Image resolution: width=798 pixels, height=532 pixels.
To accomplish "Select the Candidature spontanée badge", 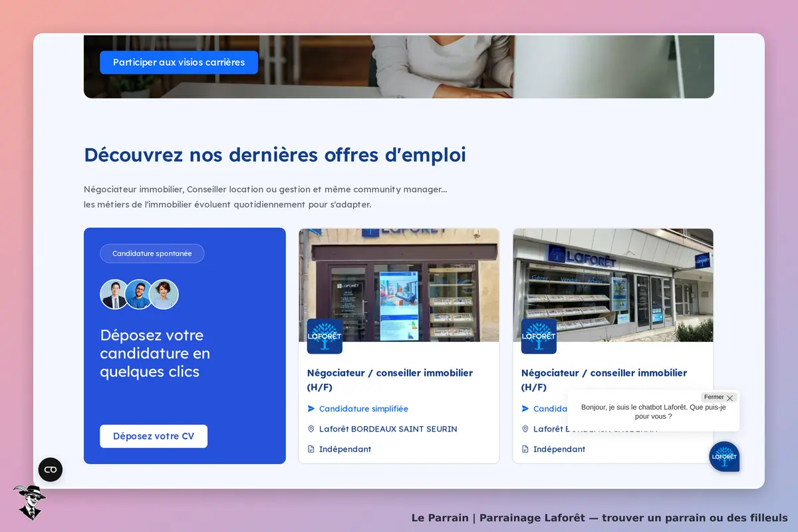I will pos(152,253).
